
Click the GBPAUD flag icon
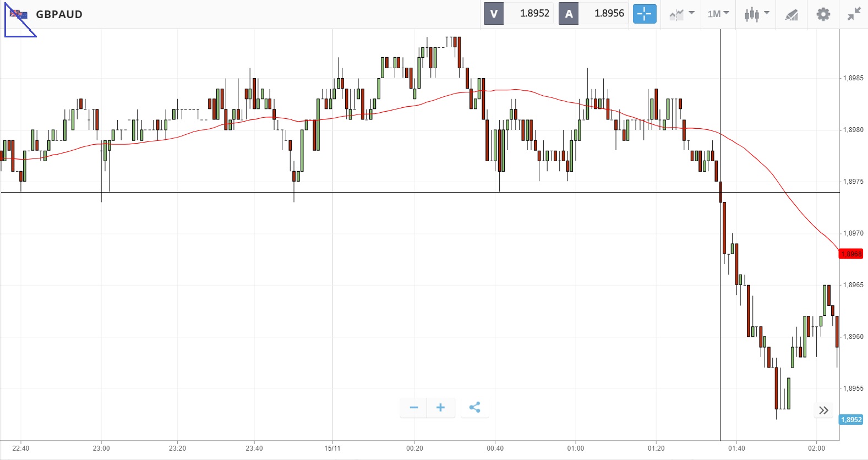19,14
